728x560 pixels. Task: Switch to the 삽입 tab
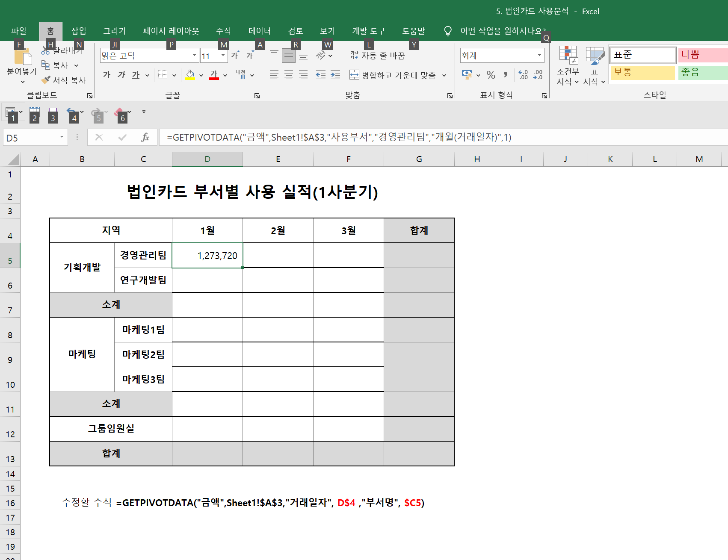tap(79, 31)
